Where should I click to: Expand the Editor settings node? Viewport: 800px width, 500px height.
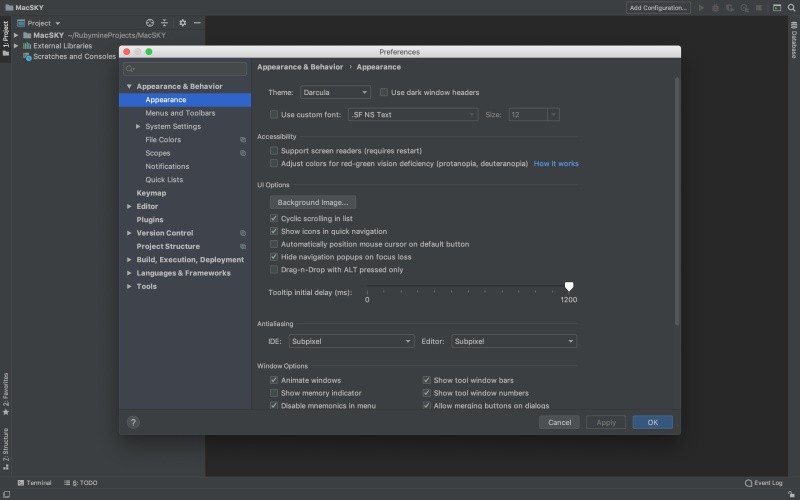129,207
